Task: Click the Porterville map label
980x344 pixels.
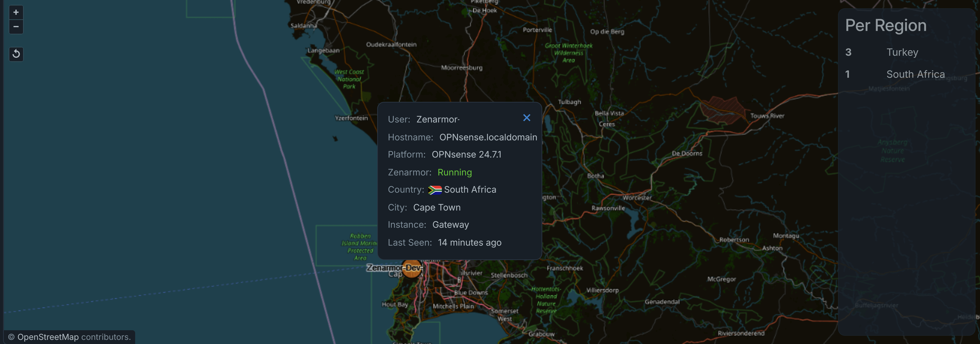Action: coord(537,30)
